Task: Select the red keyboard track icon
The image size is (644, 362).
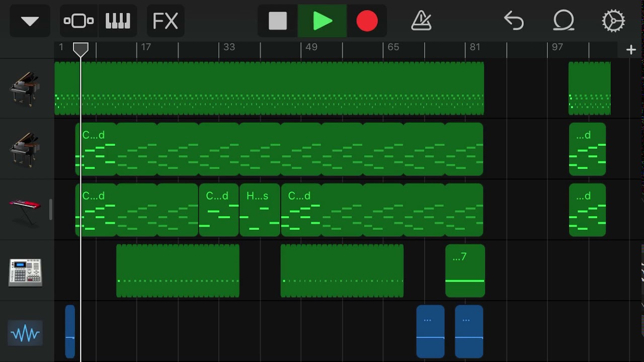Action: 25,210
